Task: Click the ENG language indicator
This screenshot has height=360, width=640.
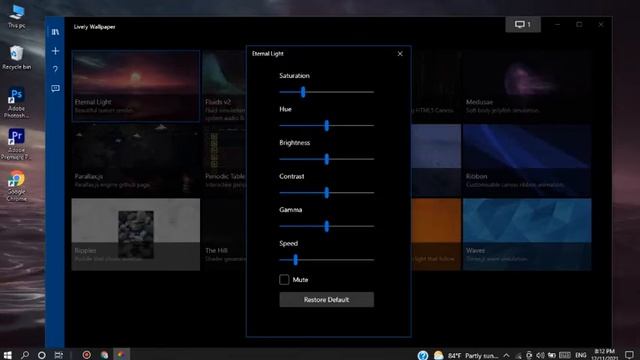Action: [580, 356]
